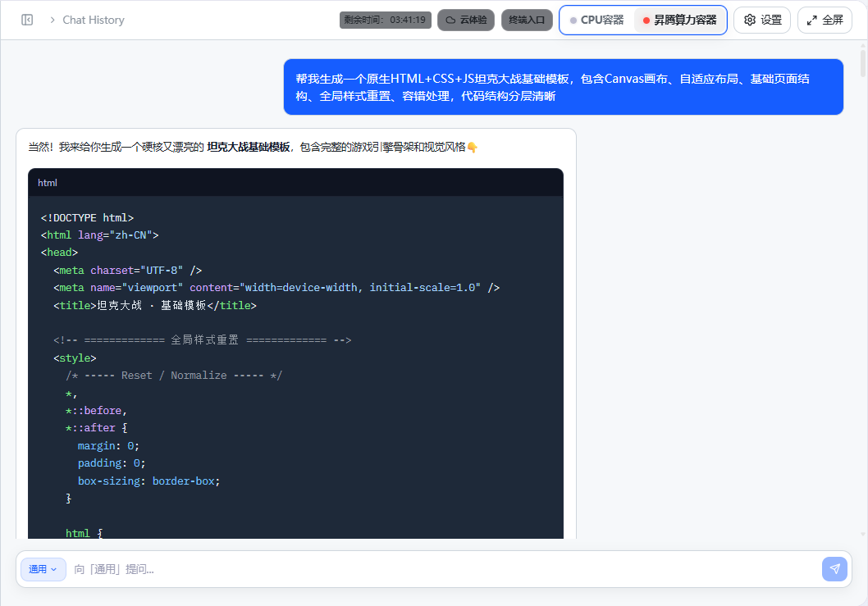Screen dimensions: 868x606
Task: Click the meta viewport code line
Action: point(276,288)
